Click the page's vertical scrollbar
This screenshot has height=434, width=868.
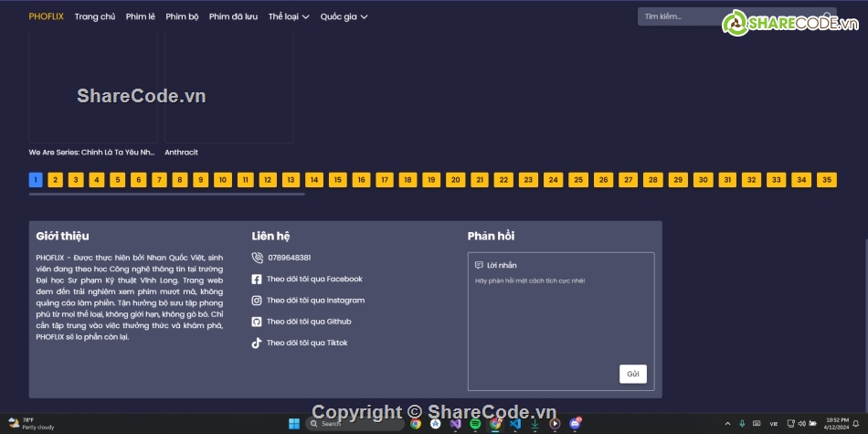pyautogui.click(x=865, y=323)
